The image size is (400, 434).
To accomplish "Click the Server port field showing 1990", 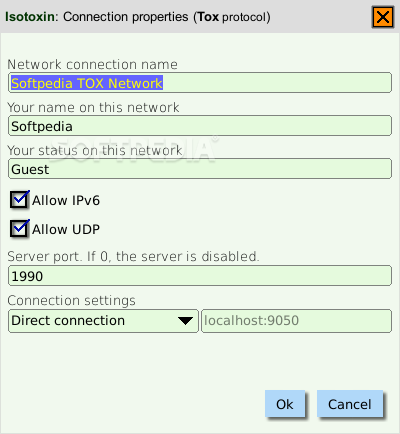I will (x=200, y=276).
